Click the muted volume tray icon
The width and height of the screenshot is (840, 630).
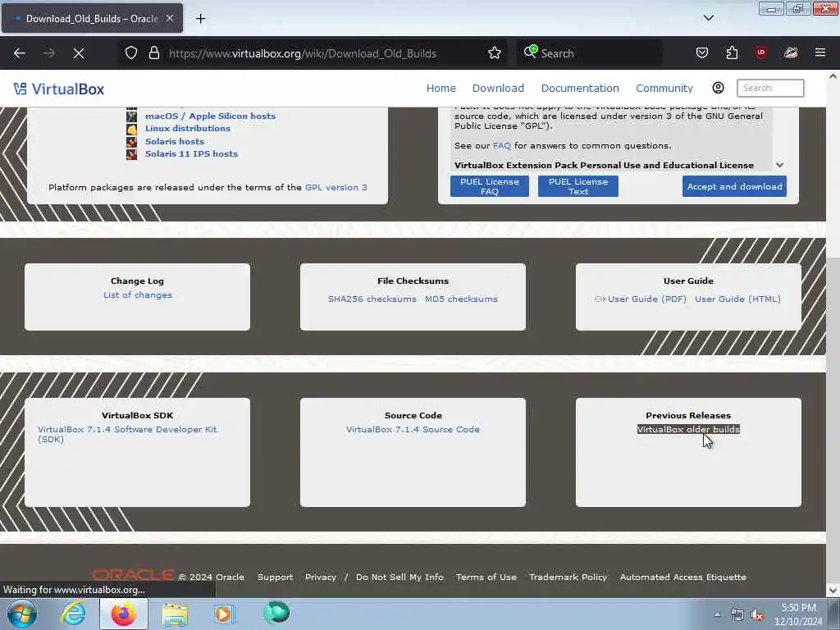pos(757,615)
